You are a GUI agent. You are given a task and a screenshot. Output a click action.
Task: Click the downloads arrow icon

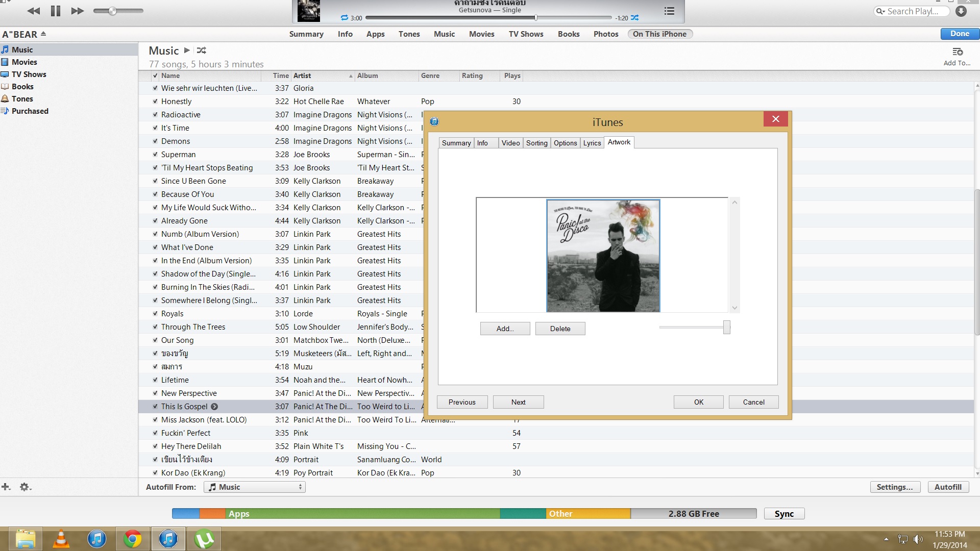point(961,11)
